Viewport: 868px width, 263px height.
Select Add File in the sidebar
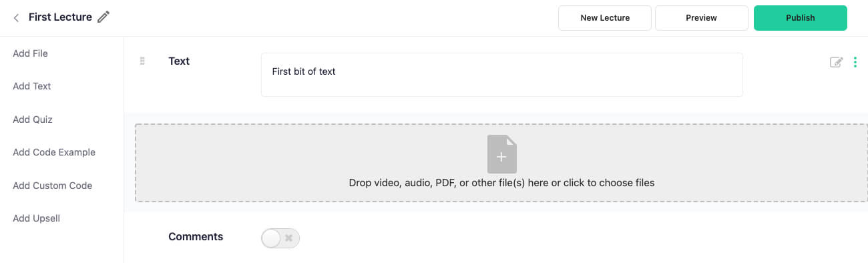(x=30, y=53)
